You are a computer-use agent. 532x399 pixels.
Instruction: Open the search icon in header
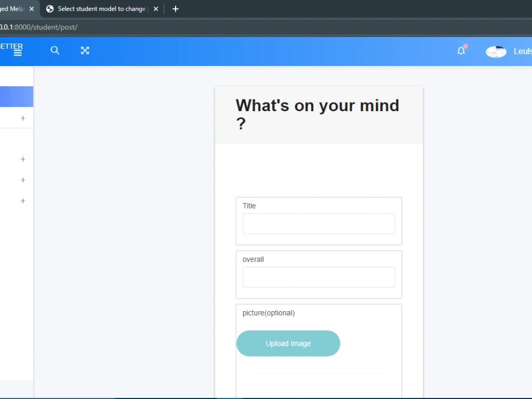[55, 51]
